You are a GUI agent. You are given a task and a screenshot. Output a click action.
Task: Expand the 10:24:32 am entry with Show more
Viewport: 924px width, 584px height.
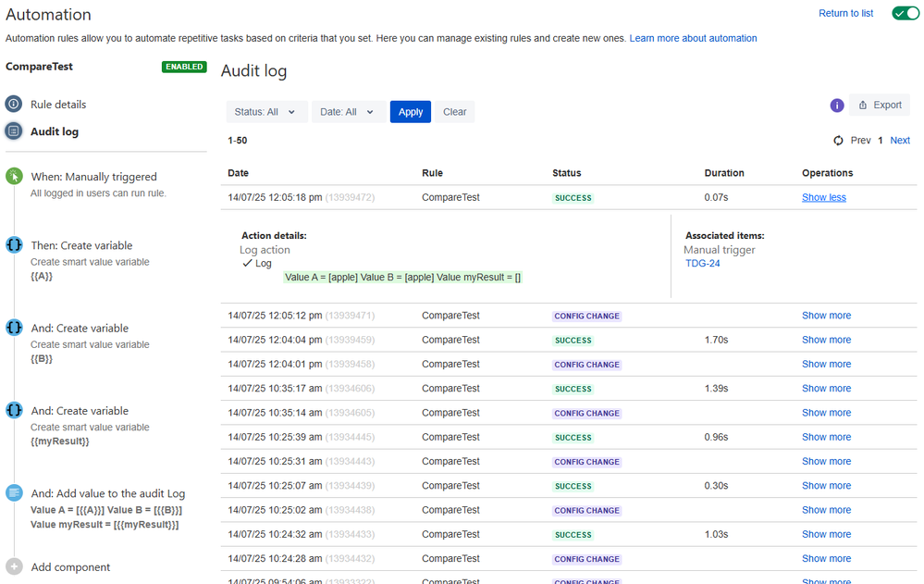[826, 534]
